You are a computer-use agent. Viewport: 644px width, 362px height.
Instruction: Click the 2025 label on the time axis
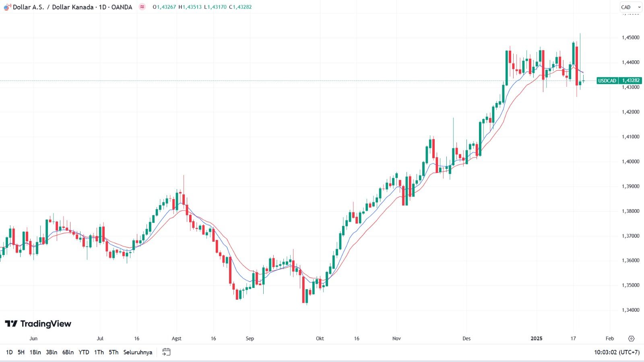tap(537, 338)
